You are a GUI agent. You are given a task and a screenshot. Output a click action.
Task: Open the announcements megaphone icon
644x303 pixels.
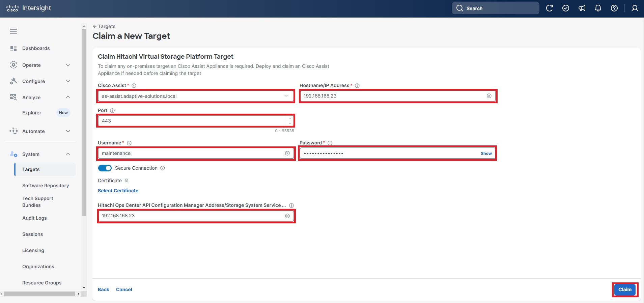tap(582, 8)
